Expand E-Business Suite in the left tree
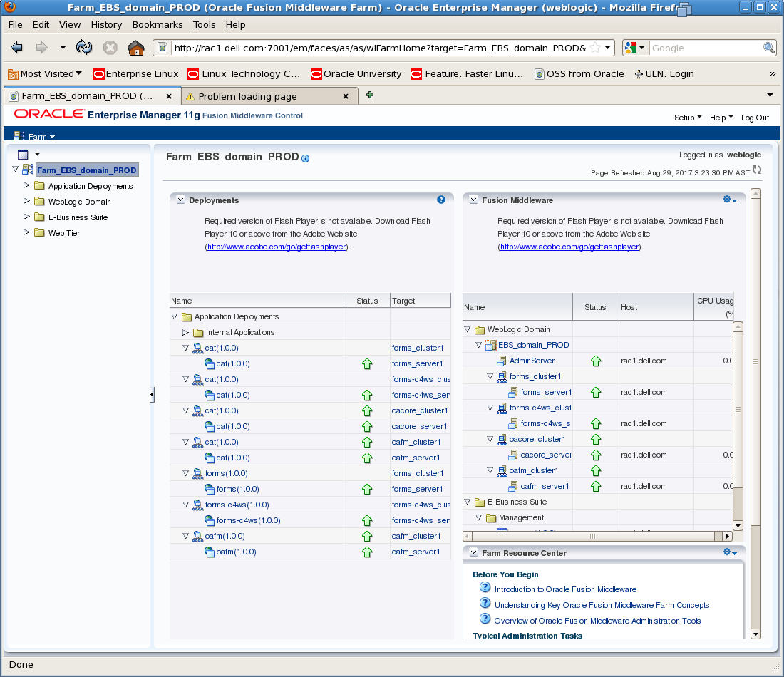The image size is (784, 677). pos(26,217)
